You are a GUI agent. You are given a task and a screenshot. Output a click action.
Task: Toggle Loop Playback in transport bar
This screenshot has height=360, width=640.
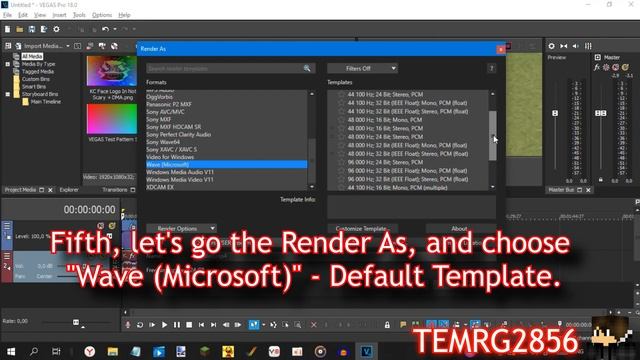click(140, 325)
